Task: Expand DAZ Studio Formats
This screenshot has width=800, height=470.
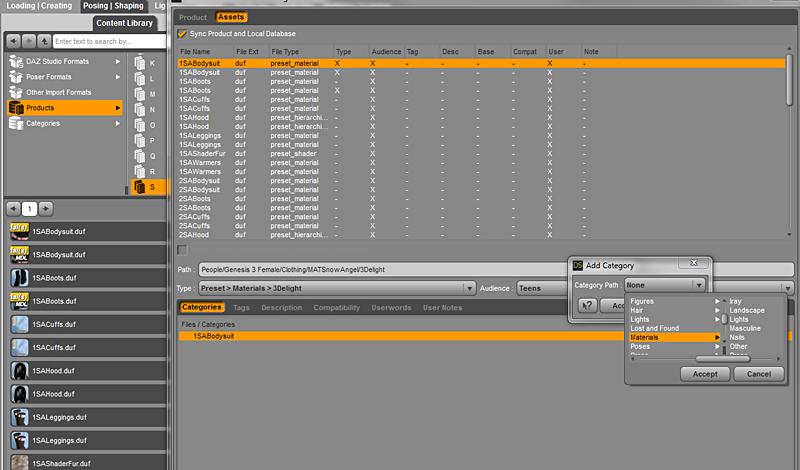Action: click(118, 61)
